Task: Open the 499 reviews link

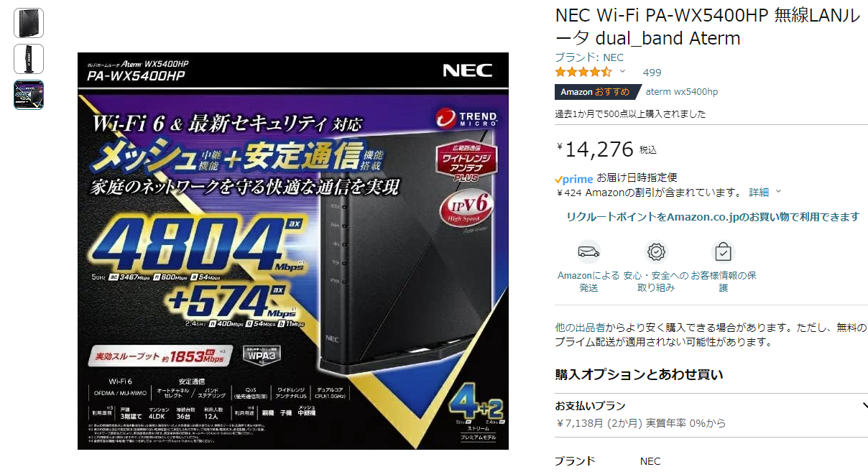Action: pos(652,73)
